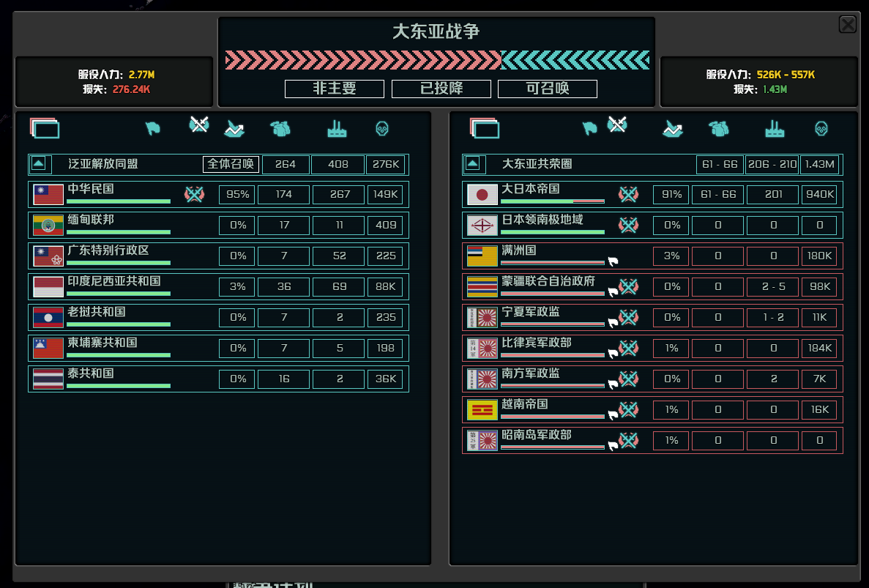Toggle the 可召唤 filter
The height and width of the screenshot is (588, 869).
tap(548, 89)
